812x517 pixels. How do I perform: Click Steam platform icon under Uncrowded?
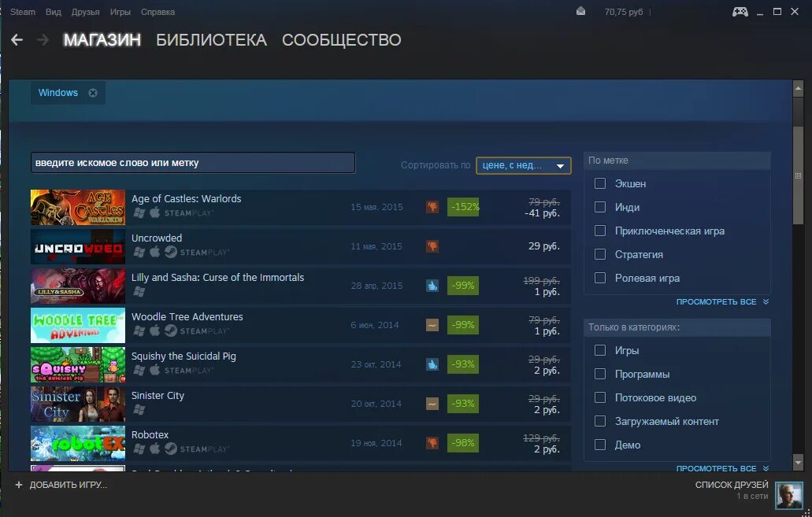coord(171,252)
